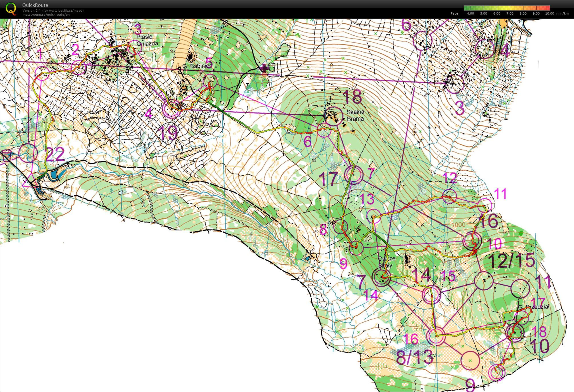The image size is (574, 392).
Task: Click the '7:00' pace legend value
Action: tap(510, 13)
